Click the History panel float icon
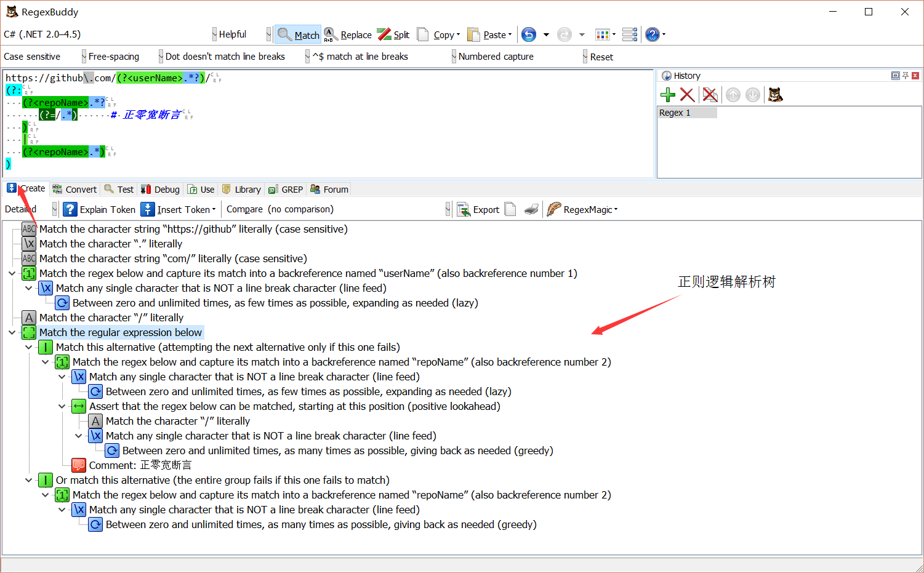924x573 pixels. [x=896, y=76]
